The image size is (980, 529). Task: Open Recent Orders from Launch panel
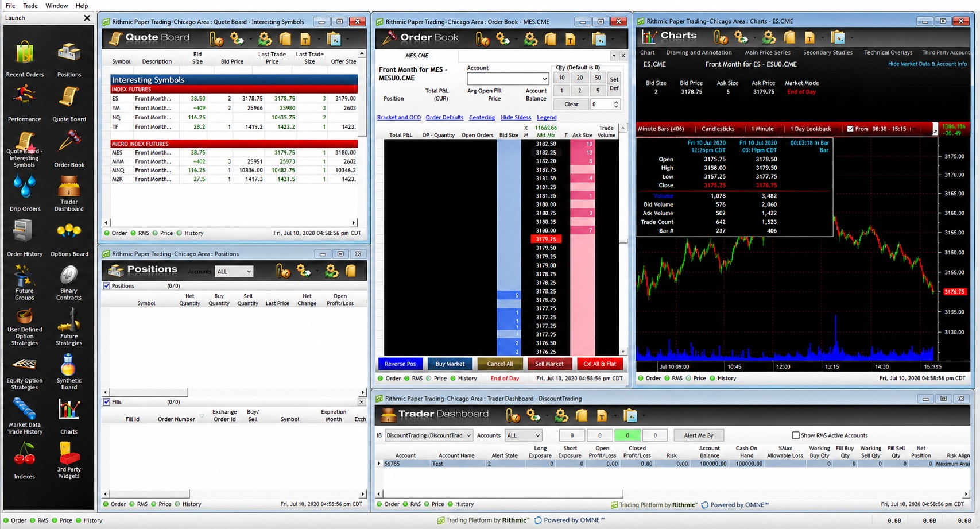(x=25, y=59)
